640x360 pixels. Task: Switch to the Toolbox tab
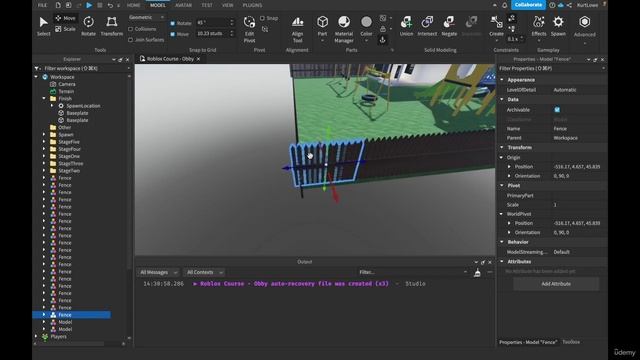[571, 342]
